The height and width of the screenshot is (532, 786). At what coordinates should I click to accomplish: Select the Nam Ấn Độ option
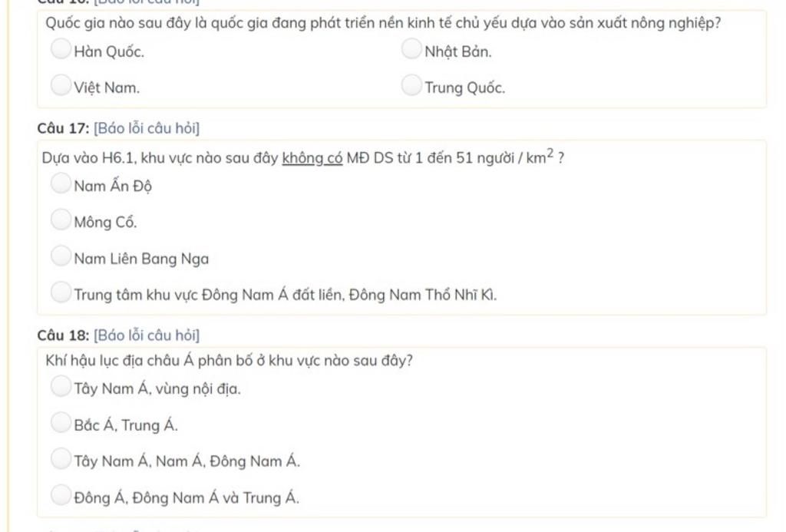tap(61, 183)
